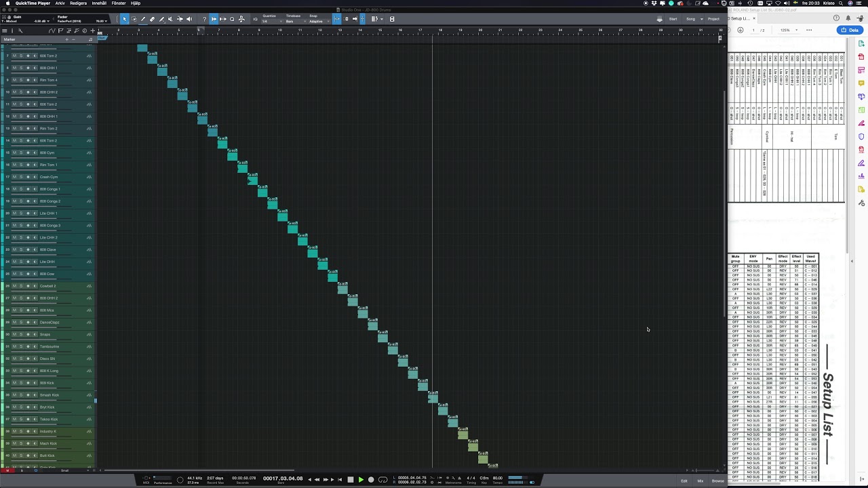Click the notification bell in PDF viewer
868x488 pixels.
point(848,18)
